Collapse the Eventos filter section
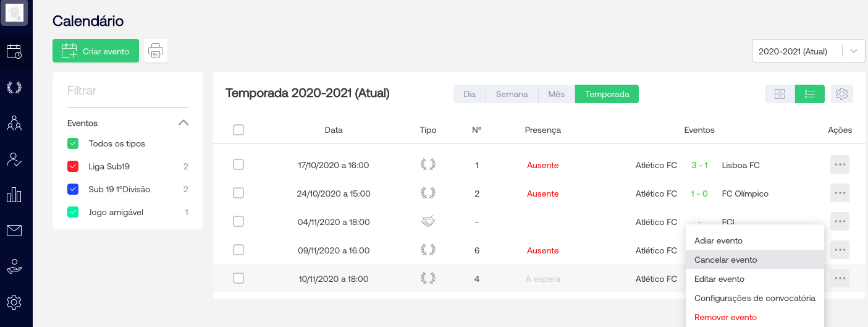 click(183, 123)
